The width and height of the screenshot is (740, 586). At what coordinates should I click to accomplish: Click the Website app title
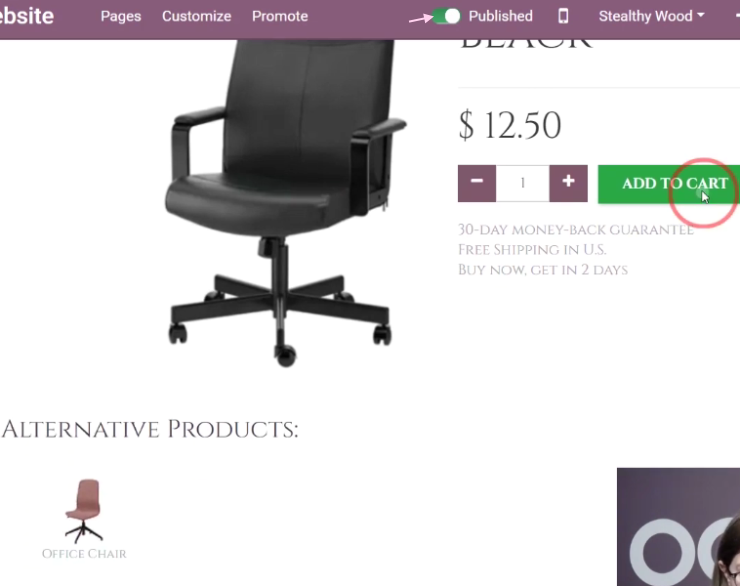pyautogui.click(x=26, y=16)
